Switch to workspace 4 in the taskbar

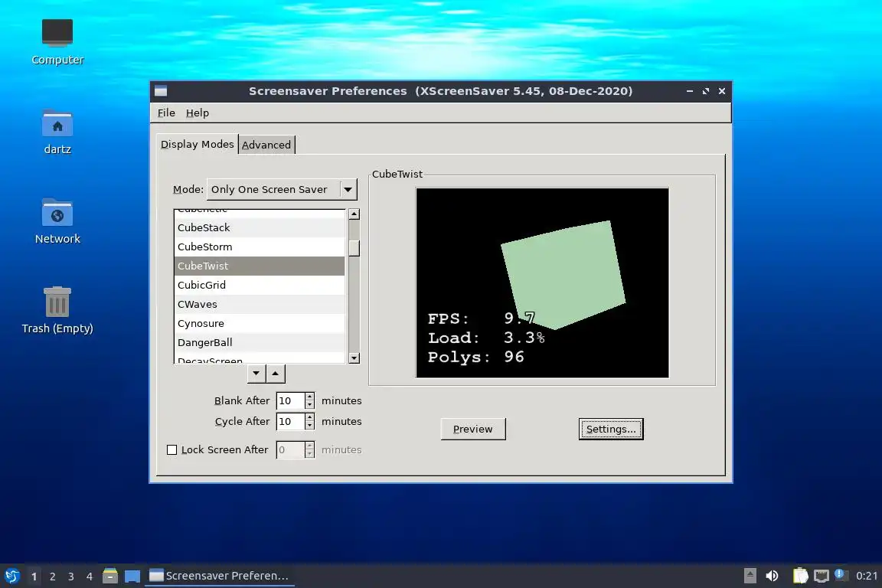click(90, 577)
